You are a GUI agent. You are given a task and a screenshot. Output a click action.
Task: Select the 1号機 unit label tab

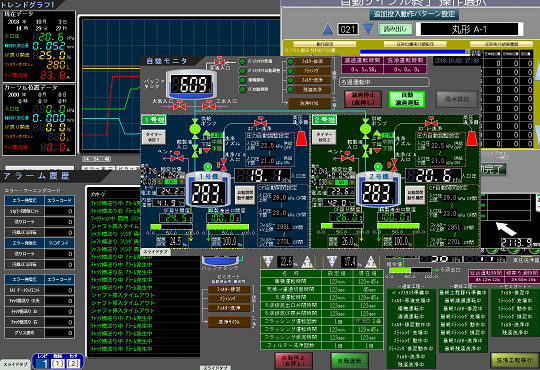(x=154, y=120)
